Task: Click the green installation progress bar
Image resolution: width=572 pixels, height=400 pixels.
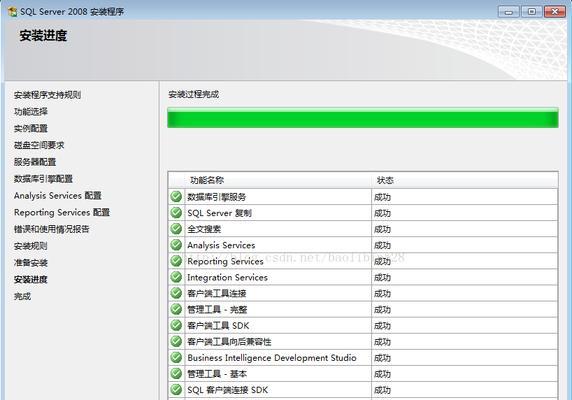Action: [363, 118]
